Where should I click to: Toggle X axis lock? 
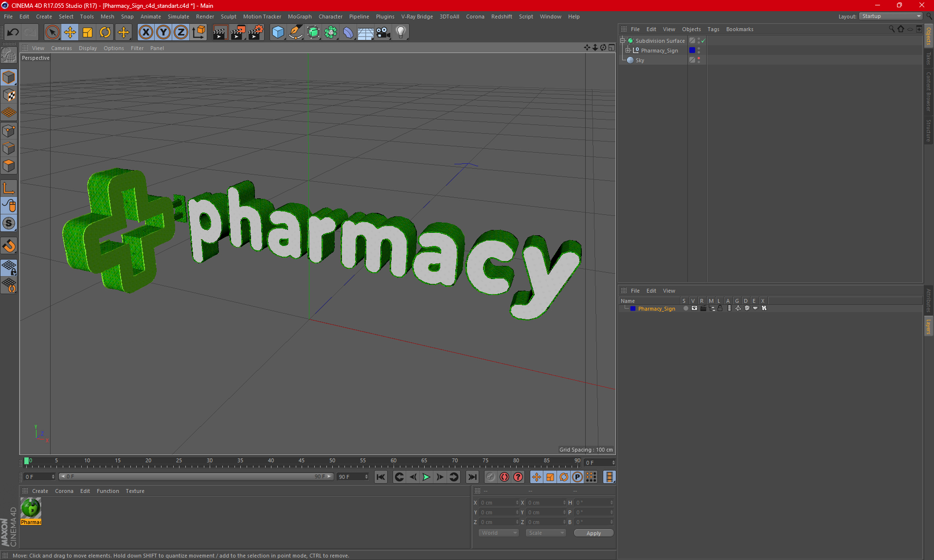click(145, 33)
